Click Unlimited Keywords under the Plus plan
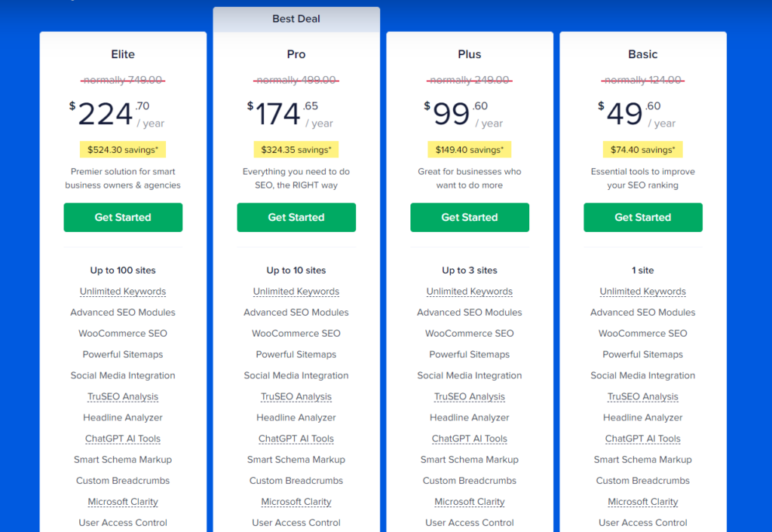The width and height of the screenshot is (772, 532). coord(469,291)
